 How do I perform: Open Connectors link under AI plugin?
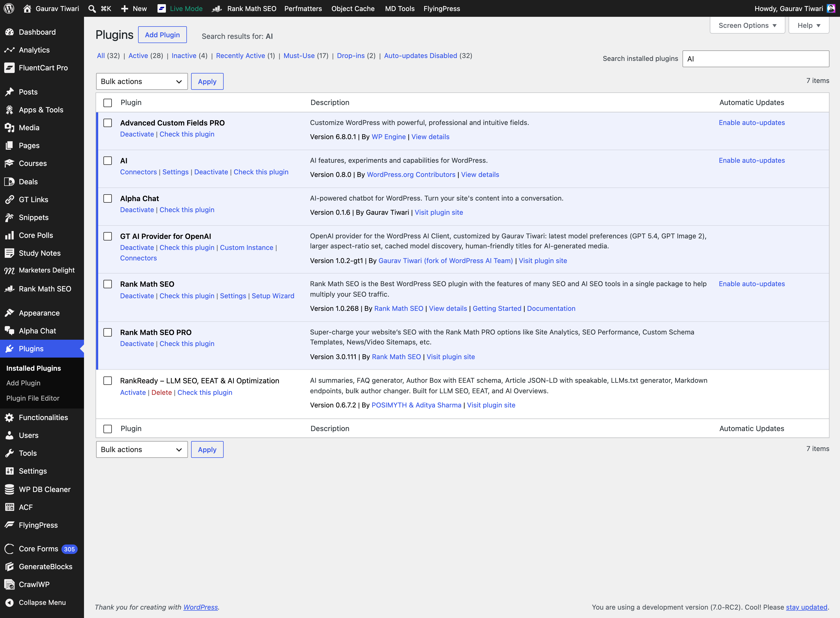click(x=138, y=172)
